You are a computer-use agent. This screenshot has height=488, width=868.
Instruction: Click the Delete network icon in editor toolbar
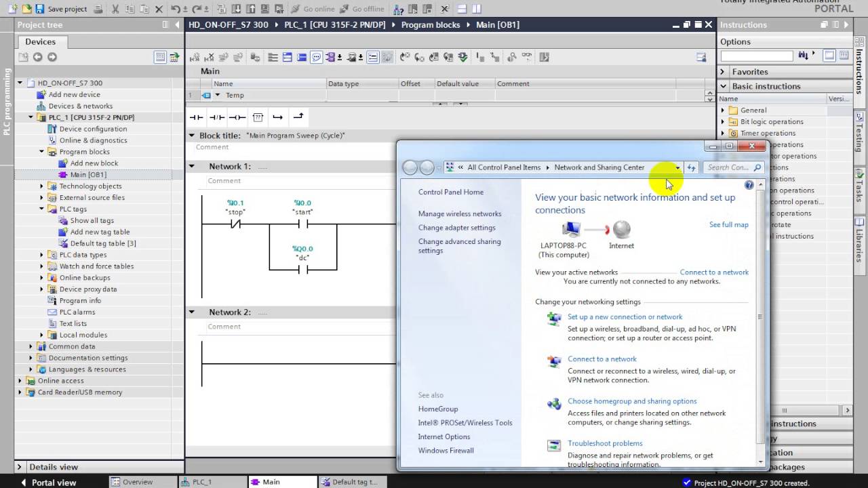coord(209,58)
